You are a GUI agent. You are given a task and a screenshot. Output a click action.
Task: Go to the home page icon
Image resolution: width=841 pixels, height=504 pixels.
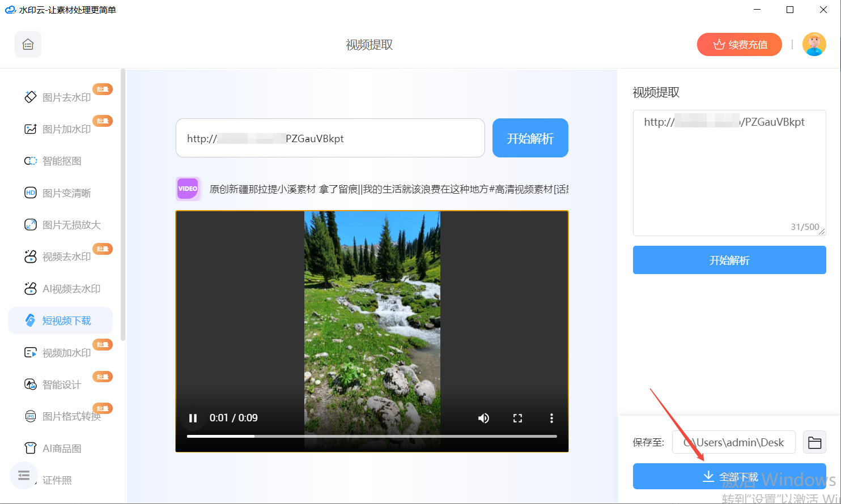click(x=28, y=45)
